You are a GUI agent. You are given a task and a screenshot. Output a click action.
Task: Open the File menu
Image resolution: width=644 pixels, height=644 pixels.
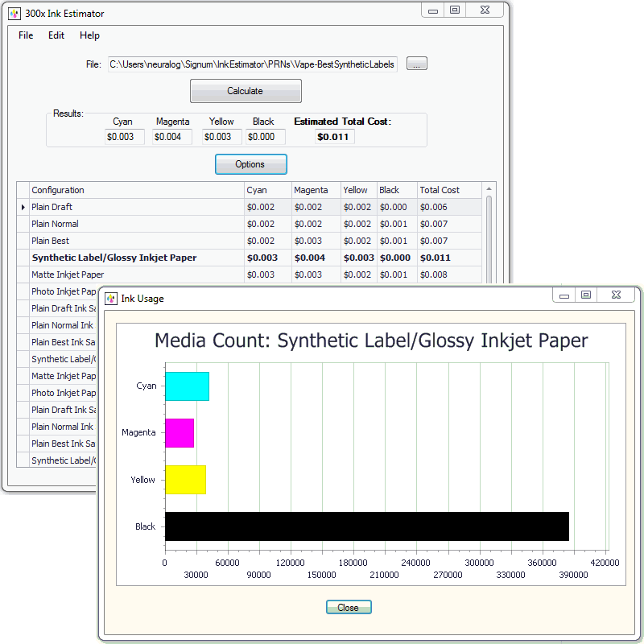26,35
